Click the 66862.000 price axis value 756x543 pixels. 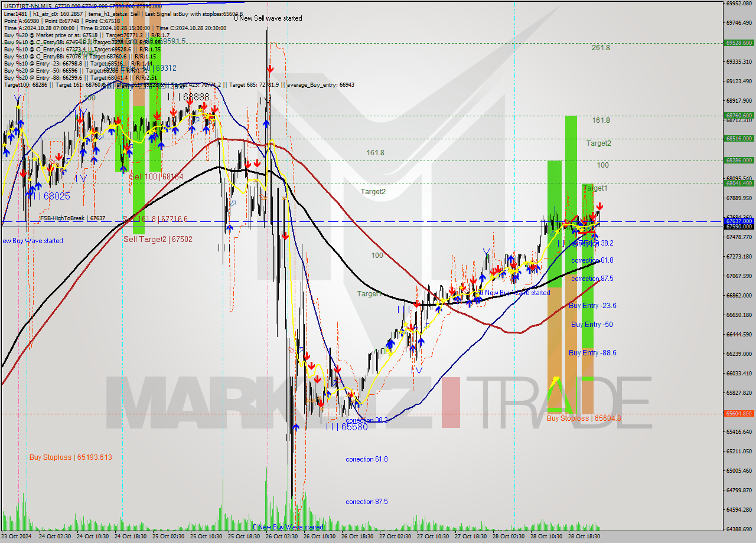pyautogui.click(x=738, y=295)
